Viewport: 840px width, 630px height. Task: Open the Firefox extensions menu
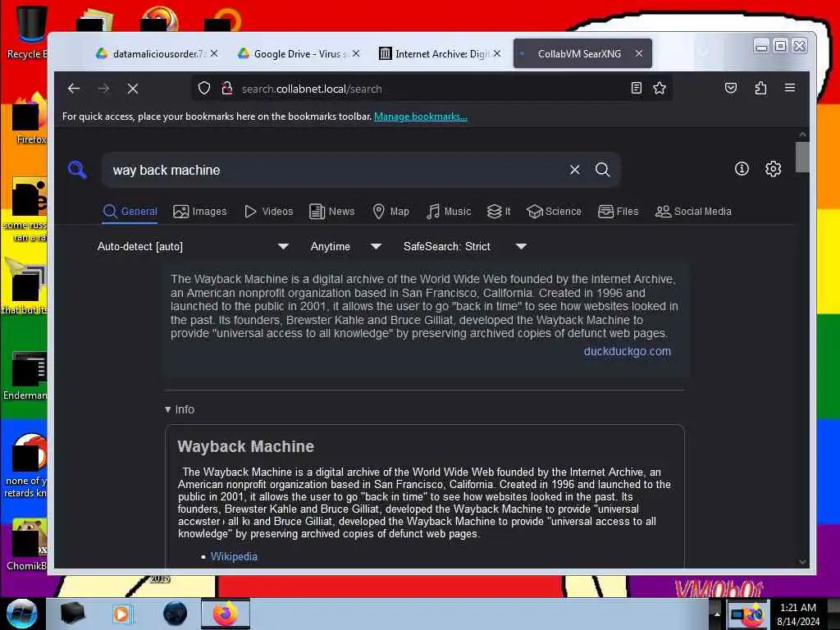pyautogui.click(x=760, y=88)
